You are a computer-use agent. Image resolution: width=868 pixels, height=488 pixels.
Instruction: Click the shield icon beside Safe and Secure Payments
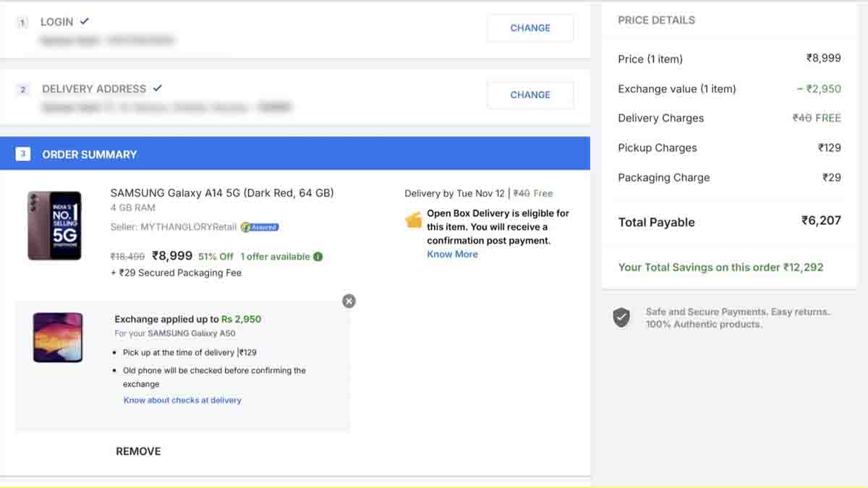621,317
